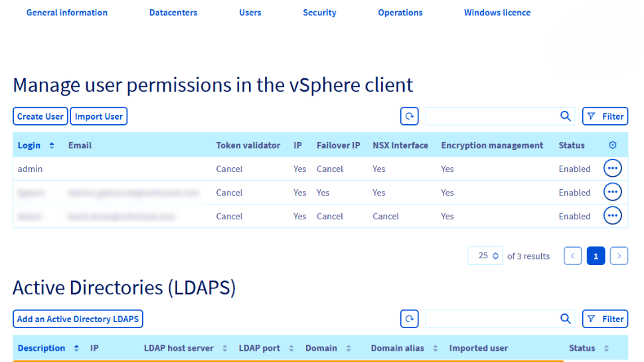
Task: Click the search magnifier in users section
Action: [x=566, y=116]
